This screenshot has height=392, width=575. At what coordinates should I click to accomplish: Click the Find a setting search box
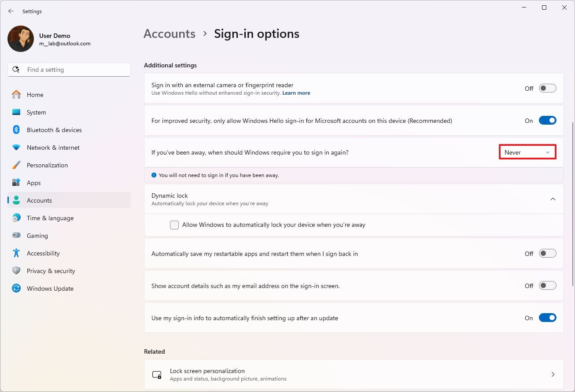coord(69,69)
